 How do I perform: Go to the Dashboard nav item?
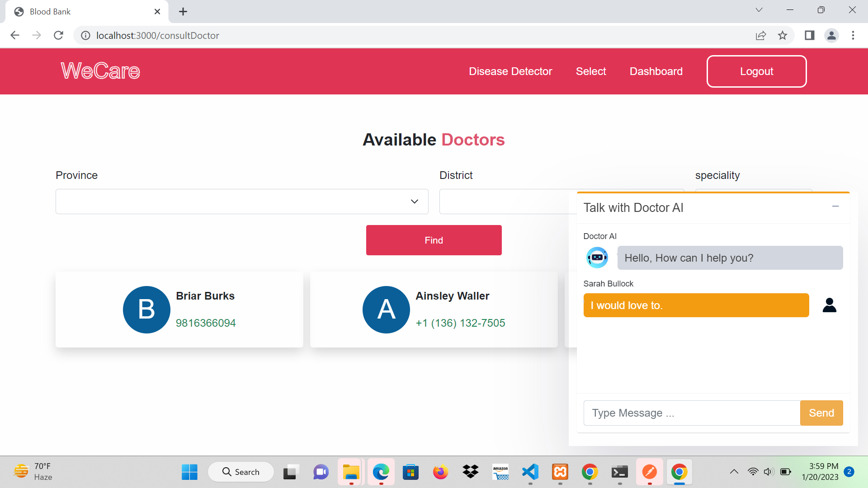(x=656, y=71)
